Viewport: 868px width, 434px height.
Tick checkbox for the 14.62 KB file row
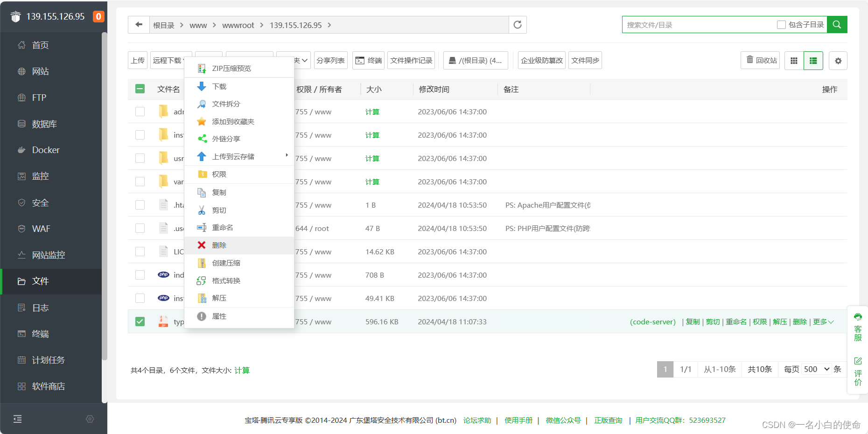pyautogui.click(x=140, y=252)
